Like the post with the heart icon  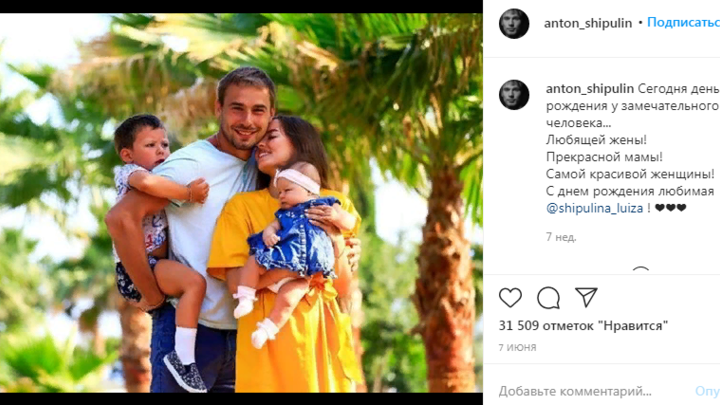tap(510, 298)
